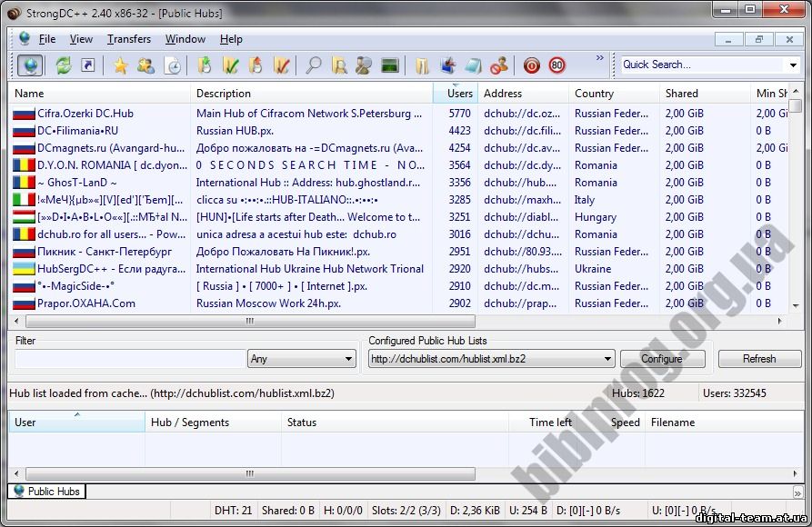This screenshot has height=527, width=812.
Task: Click "Slots: 2/2 (3/3)" in status bar
Action: [x=406, y=511]
